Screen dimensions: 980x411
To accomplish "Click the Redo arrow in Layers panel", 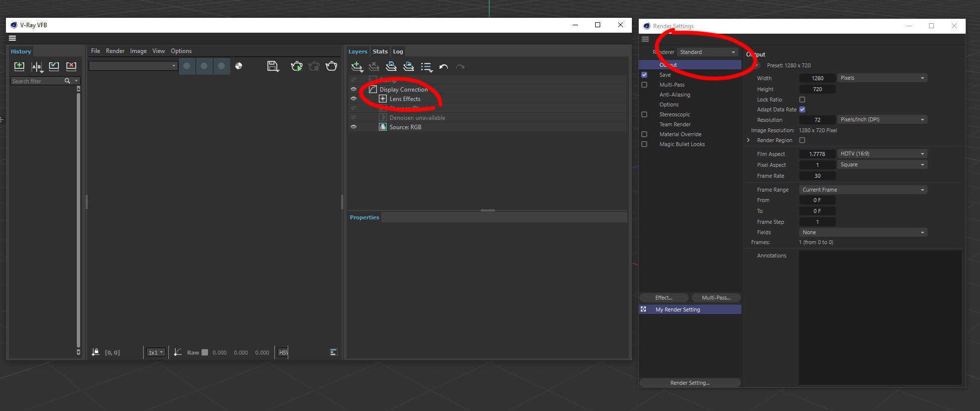I will 460,67.
